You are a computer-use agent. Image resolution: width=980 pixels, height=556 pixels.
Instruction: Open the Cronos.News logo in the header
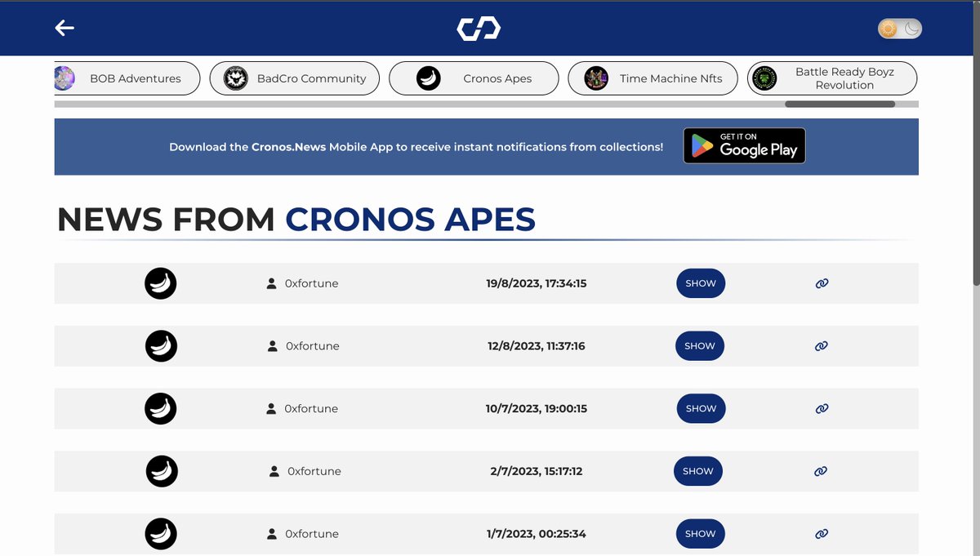479,28
